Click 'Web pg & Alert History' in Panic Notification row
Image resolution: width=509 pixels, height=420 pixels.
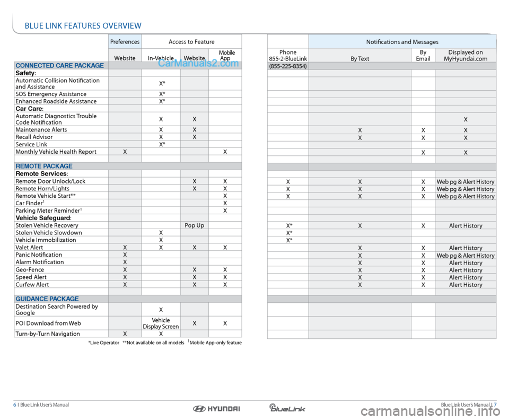tap(466, 256)
